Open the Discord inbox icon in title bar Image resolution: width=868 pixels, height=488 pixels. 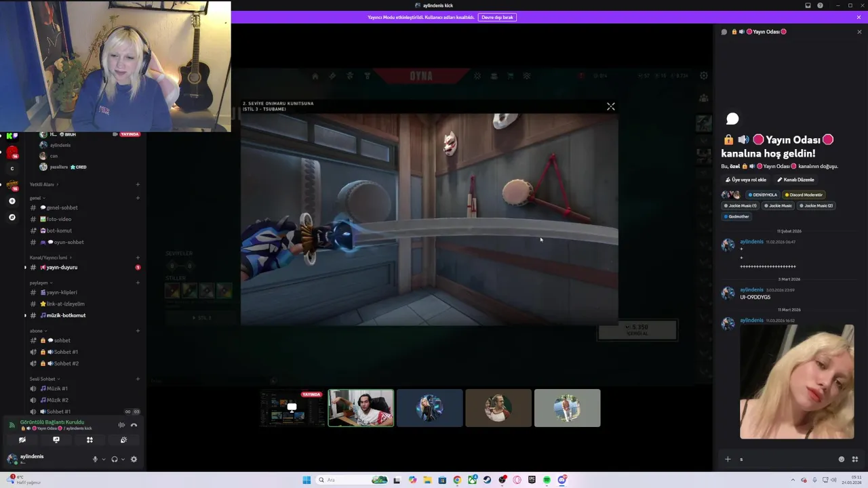pos(808,5)
